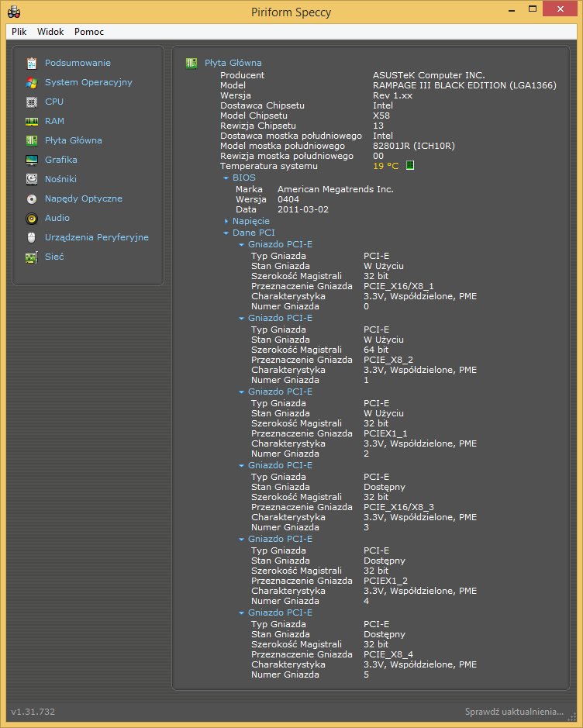Select the BIOS date 2011-03-02
The height and width of the screenshot is (728, 583).
click(302, 209)
